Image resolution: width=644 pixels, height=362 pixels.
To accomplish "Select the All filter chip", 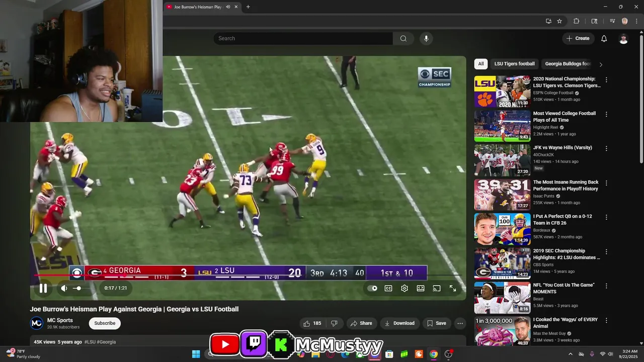I will coord(481,64).
